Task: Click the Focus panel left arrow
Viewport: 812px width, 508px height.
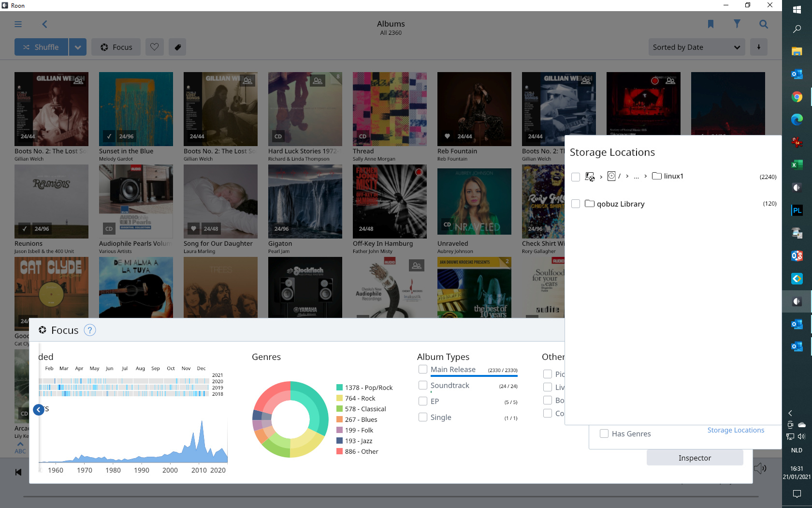Action: pyautogui.click(x=39, y=410)
